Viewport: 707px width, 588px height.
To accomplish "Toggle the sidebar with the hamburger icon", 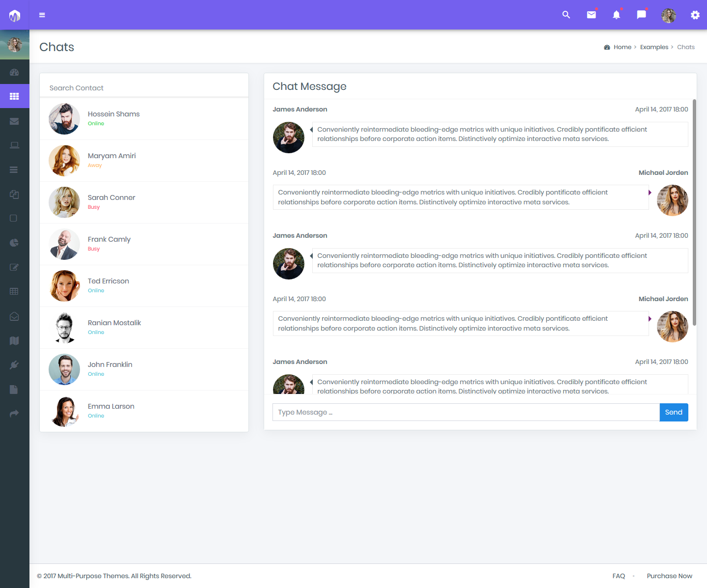I will coord(42,15).
